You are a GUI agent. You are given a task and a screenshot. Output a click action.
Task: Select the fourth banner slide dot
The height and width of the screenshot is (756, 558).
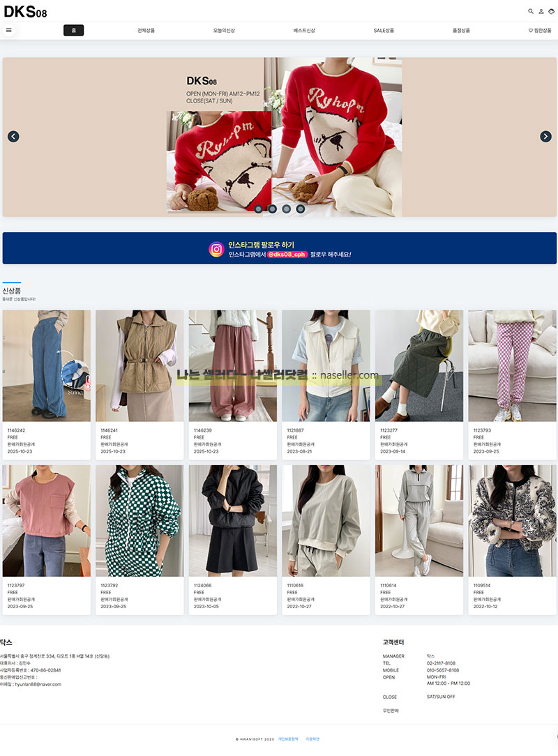(301, 209)
